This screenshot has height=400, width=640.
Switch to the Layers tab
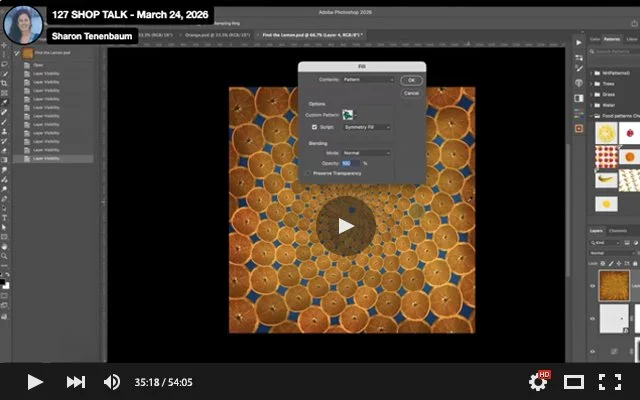pyautogui.click(x=596, y=231)
